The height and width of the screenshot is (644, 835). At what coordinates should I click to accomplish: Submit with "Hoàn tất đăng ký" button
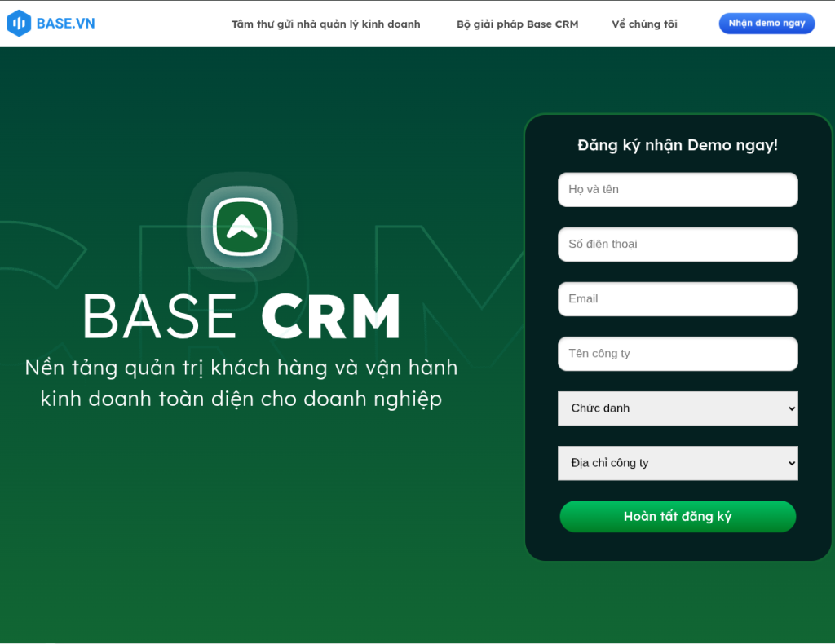tap(678, 516)
